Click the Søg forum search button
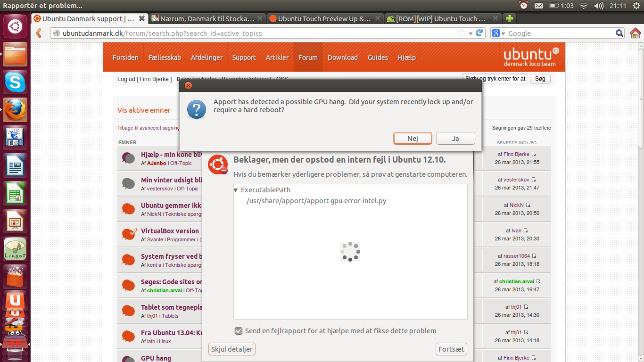This screenshot has height=362, width=644. pos(540,79)
